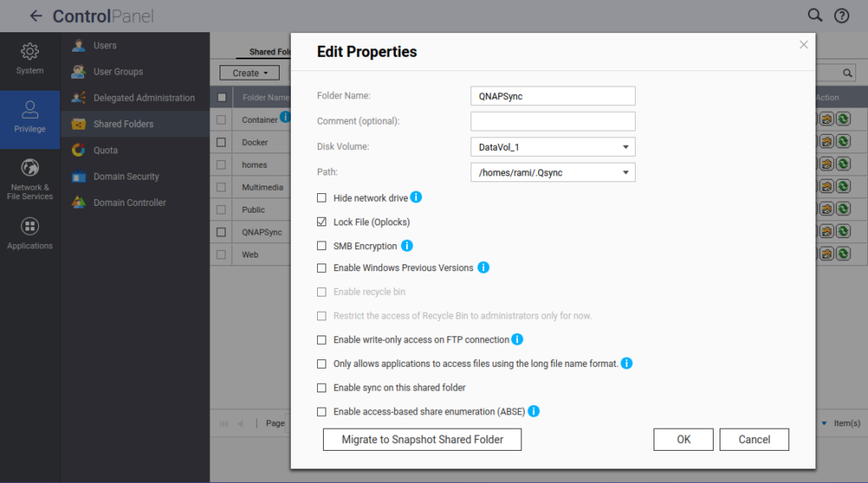Image resolution: width=868 pixels, height=483 pixels.
Task: Open the search magnifier in header
Action: (x=815, y=15)
